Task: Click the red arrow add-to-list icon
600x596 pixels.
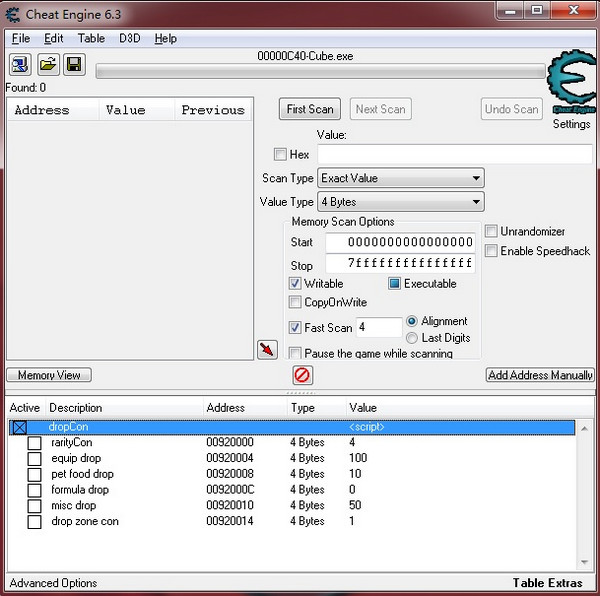Action: click(x=267, y=350)
